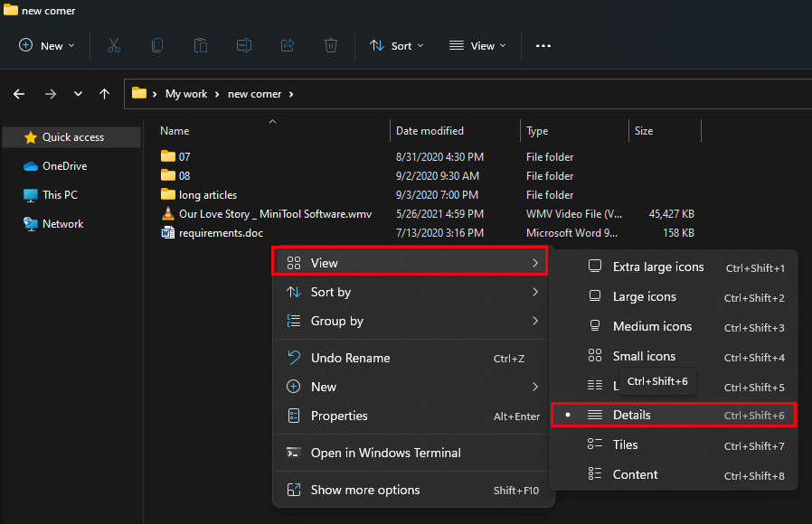This screenshot has height=524, width=812.
Task: Open the New dropdown in the toolbar
Action: pyautogui.click(x=47, y=45)
